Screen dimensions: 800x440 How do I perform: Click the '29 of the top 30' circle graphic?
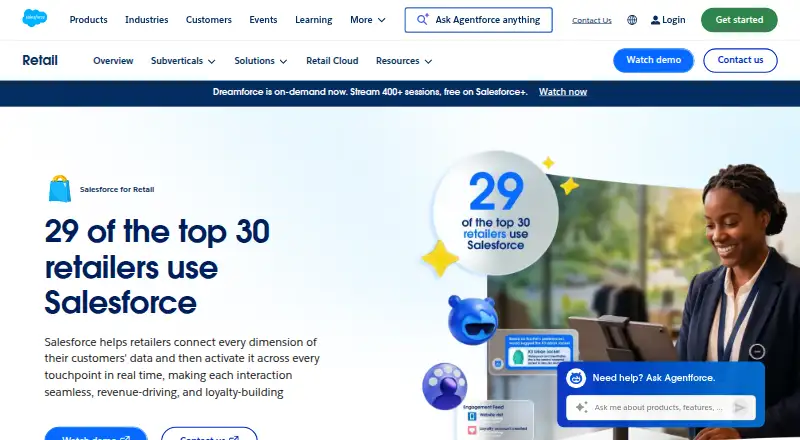[x=495, y=213]
